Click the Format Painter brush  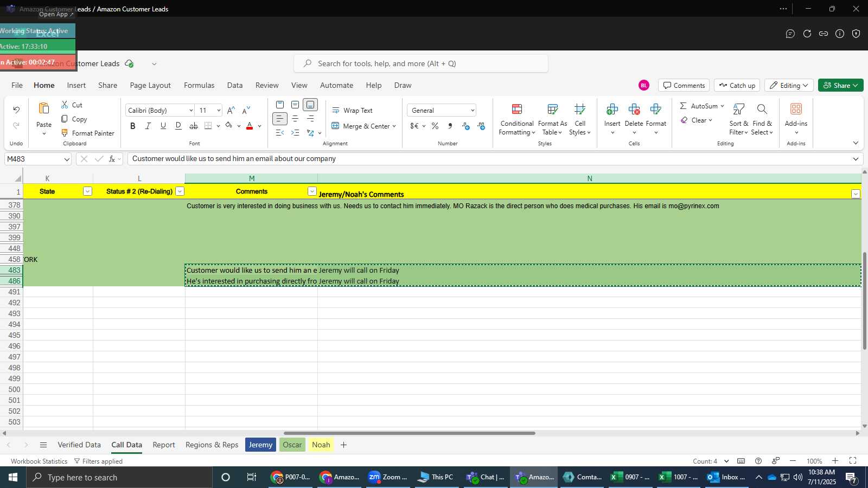click(65, 133)
